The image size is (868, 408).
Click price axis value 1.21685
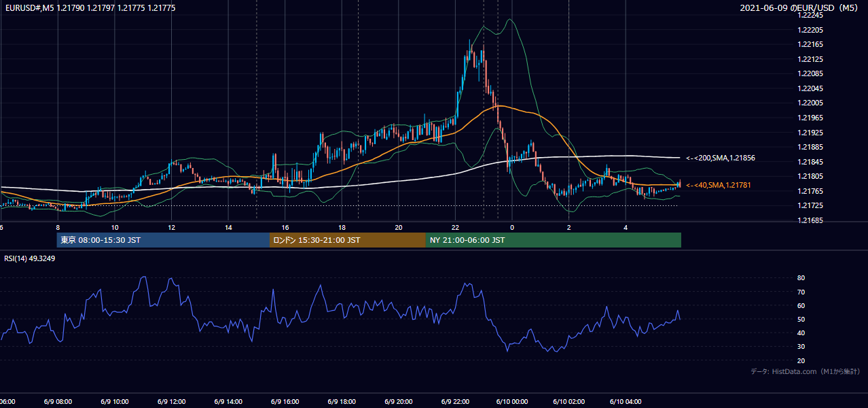tap(809, 220)
